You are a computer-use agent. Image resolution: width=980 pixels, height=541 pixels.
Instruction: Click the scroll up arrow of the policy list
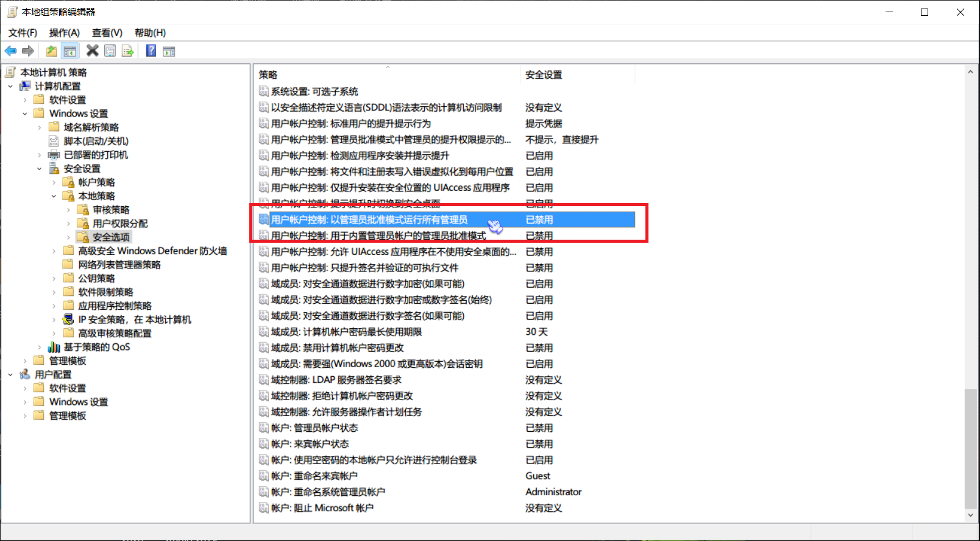tap(970, 72)
